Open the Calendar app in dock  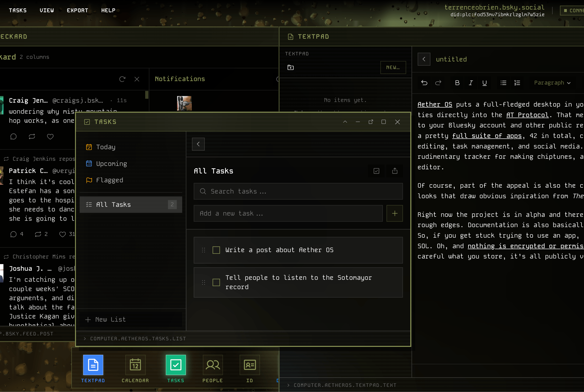pyautogui.click(x=135, y=365)
